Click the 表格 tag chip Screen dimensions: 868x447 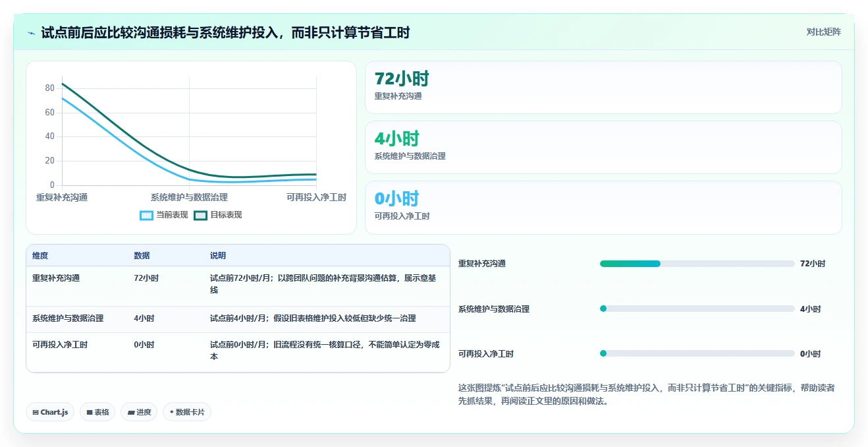click(97, 412)
